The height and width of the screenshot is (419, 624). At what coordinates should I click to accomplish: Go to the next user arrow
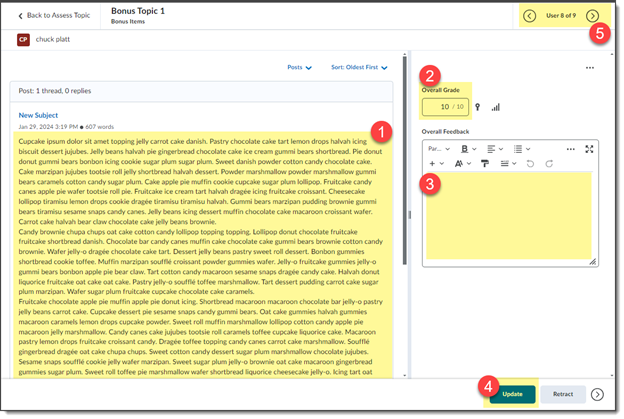click(x=593, y=16)
